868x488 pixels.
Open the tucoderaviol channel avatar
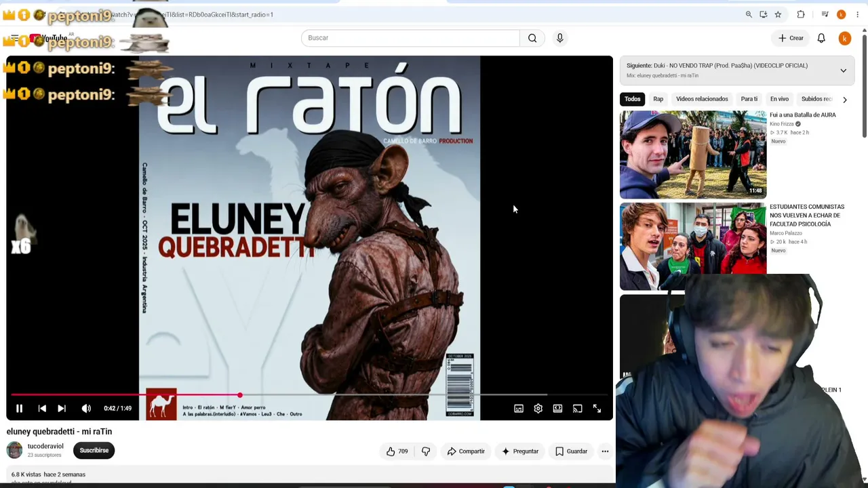14,450
